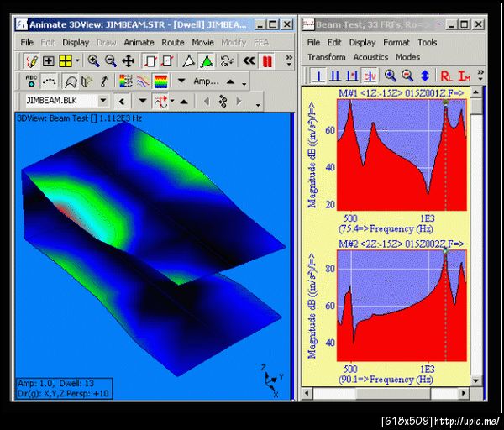Image resolution: width=504 pixels, height=430 pixels.
Task: Zoom out of the FRF traces
Action: point(407,76)
